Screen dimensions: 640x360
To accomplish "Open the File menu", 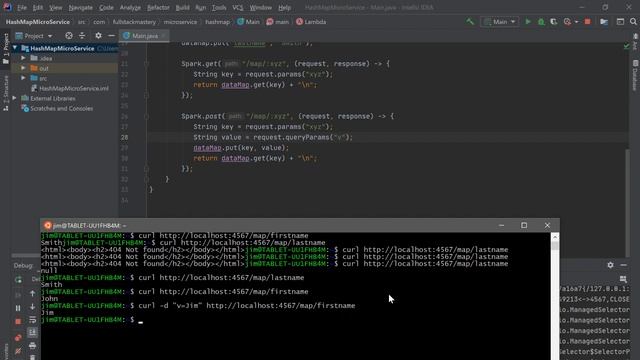I will (x=22, y=7).
